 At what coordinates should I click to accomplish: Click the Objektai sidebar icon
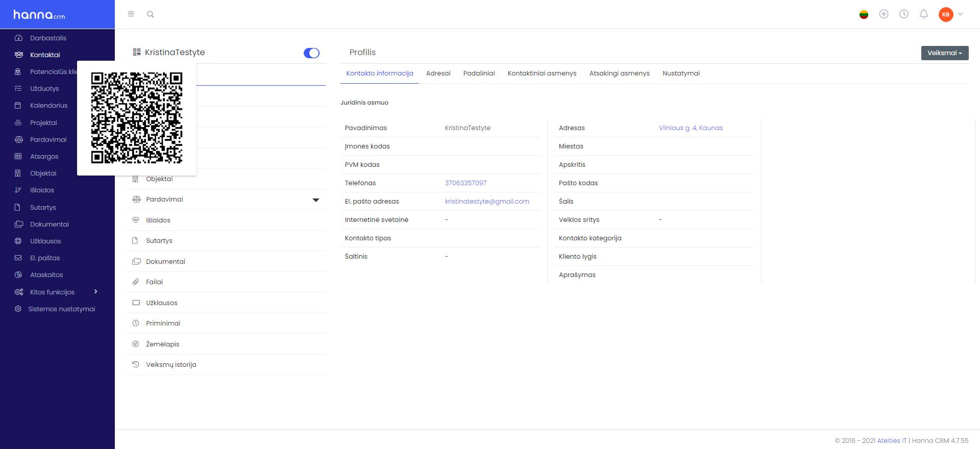18,173
